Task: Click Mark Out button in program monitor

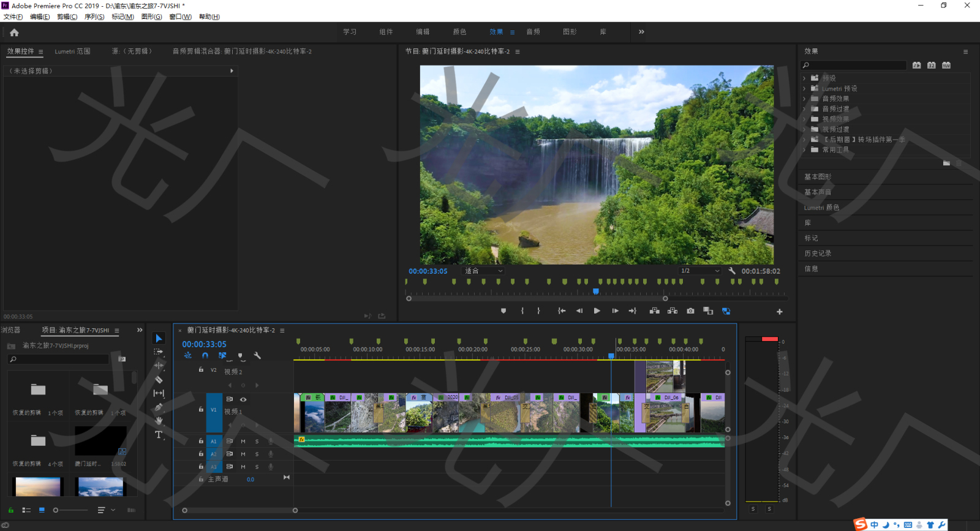Action: point(539,311)
